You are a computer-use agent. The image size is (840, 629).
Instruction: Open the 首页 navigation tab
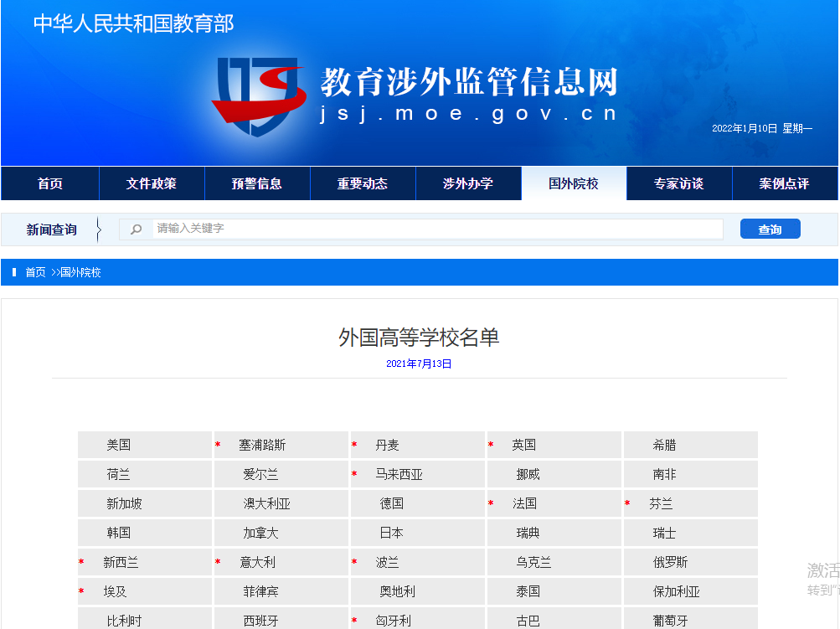50,183
